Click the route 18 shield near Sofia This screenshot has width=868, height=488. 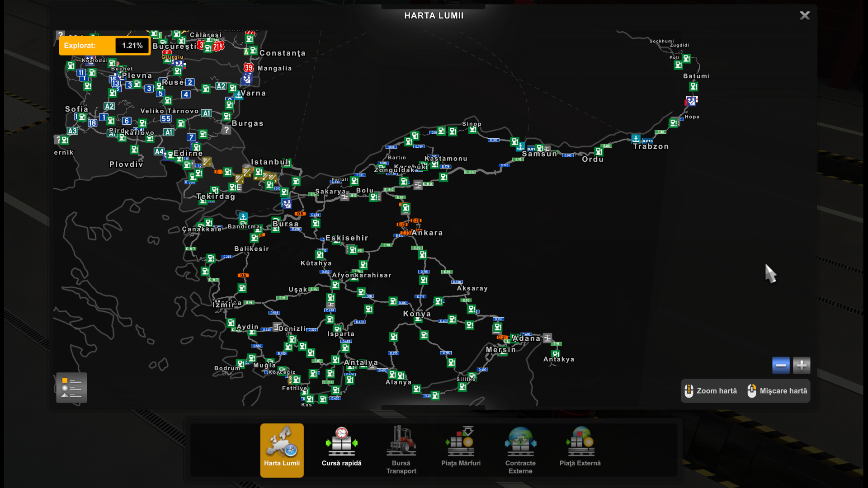pyautogui.click(x=92, y=123)
